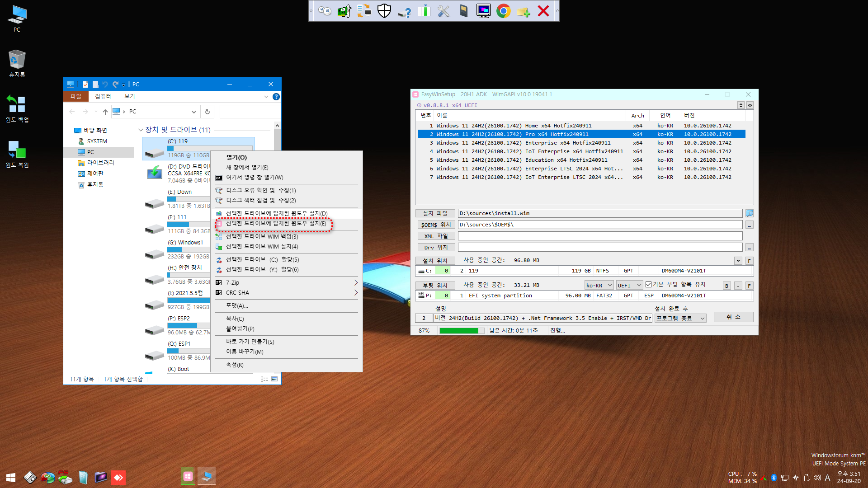Open the Windows Defender shield icon
Screen dimensions: 868x488
(384, 11)
